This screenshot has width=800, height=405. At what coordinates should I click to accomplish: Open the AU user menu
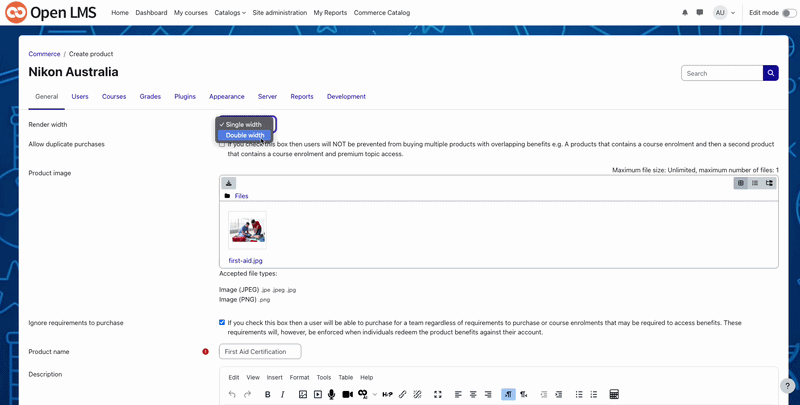(x=724, y=13)
